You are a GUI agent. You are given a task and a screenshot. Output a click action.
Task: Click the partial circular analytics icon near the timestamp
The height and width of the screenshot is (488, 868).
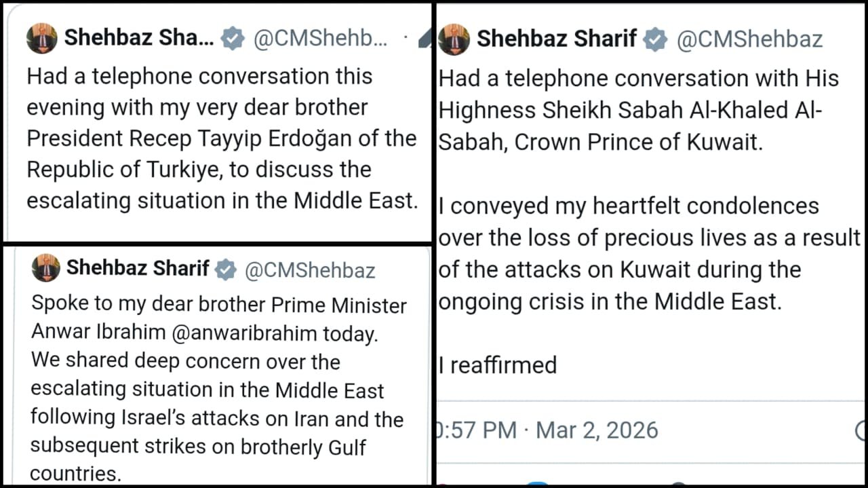pyautogui.click(x=862, y=429)
